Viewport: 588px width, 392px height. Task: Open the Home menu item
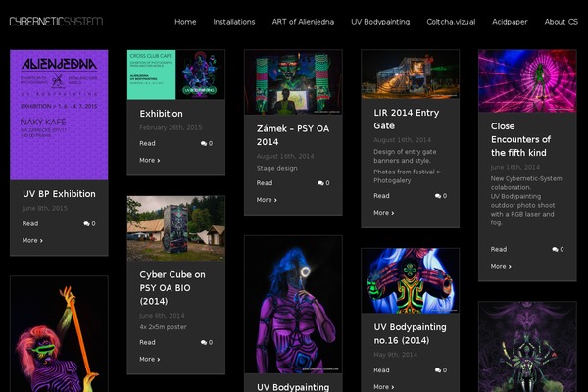click(185, 22)
